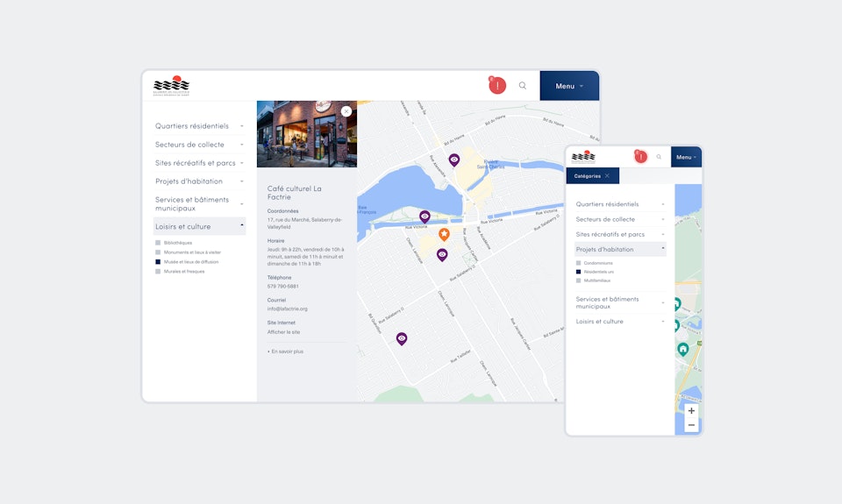Zoom out using the mobile map minus button

pos(691,425)
